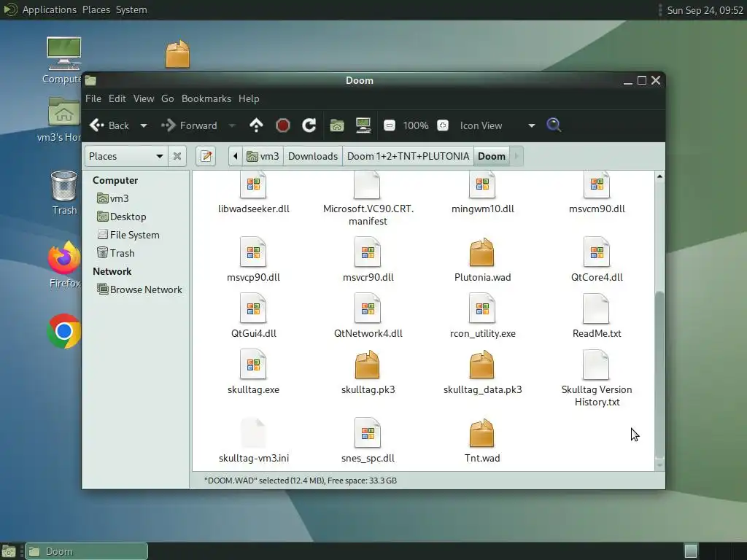Open the Help menu
Screen dimensions: 747x560
(x=249, y=98)
